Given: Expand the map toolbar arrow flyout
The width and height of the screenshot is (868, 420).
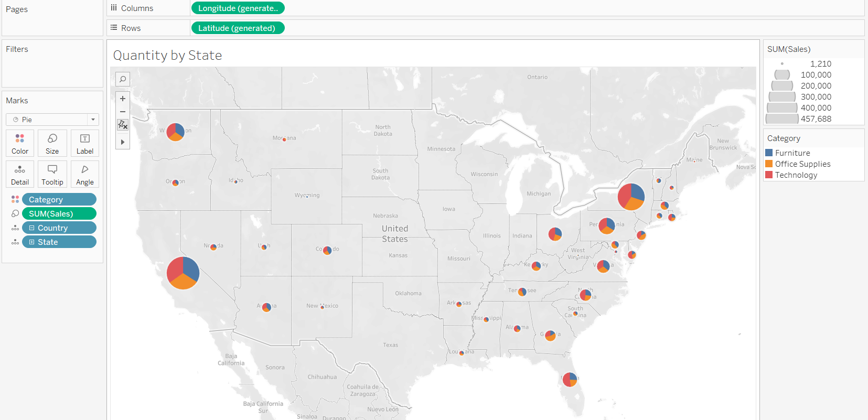Looking at the screenshot, I should [123, 142].
